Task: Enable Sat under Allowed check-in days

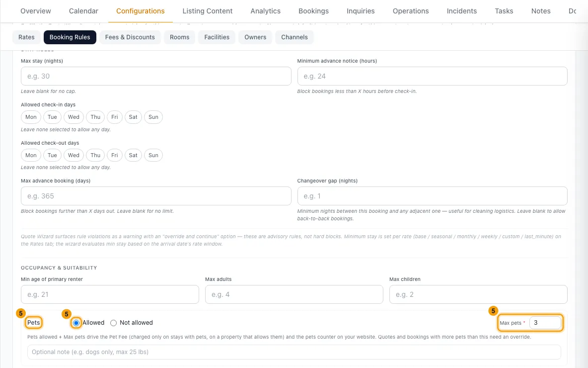Action: click(x=133, y=117)
